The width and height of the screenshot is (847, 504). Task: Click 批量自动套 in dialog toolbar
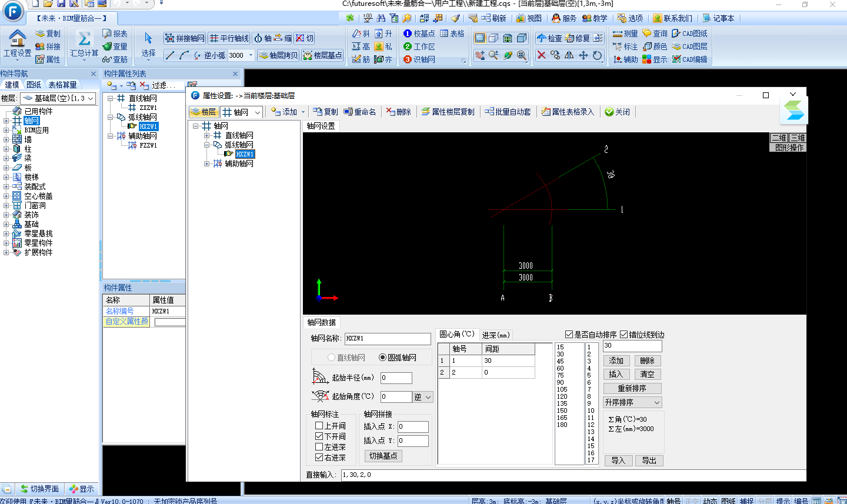click(x=508, y=112)
